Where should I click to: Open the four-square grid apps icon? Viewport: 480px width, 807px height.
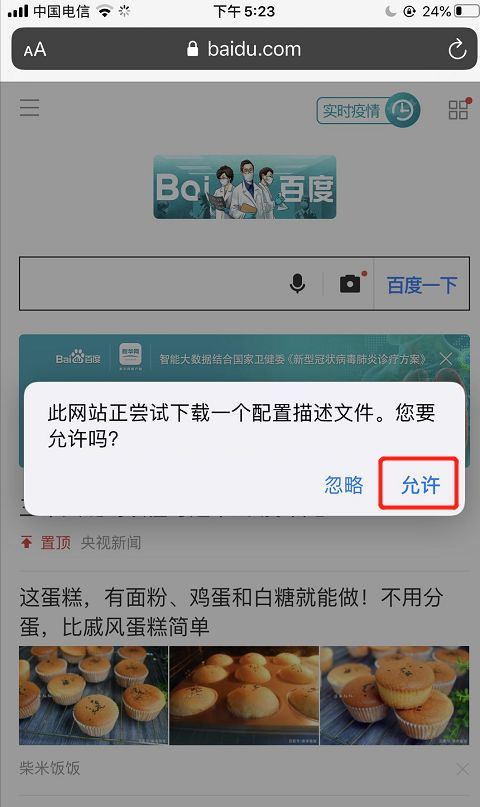click(458, 109)
